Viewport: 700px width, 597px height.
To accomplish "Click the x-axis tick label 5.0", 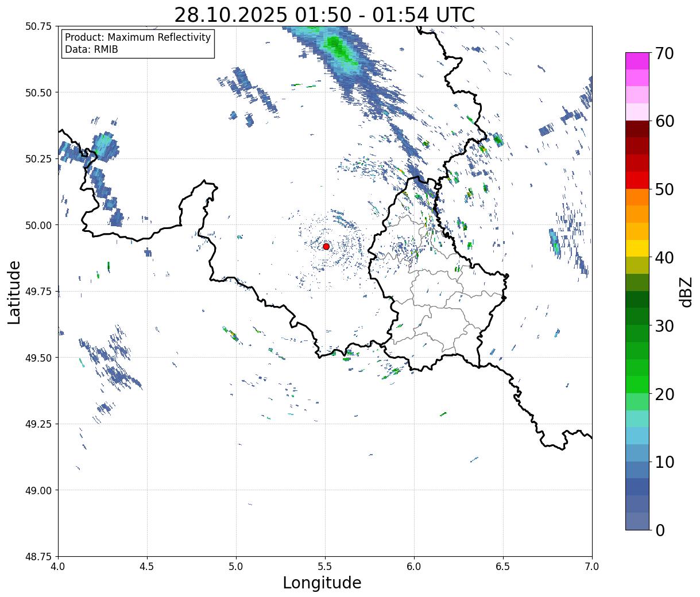I will (236, 566).
